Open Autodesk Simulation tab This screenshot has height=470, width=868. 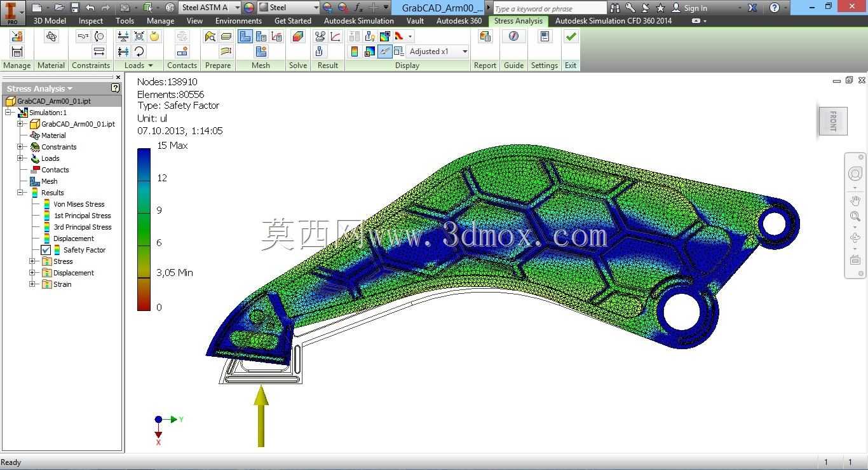359,21
